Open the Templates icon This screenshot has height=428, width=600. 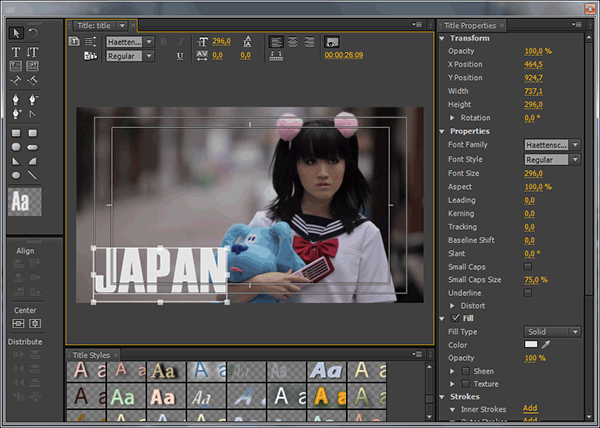[x=91, y=56]
